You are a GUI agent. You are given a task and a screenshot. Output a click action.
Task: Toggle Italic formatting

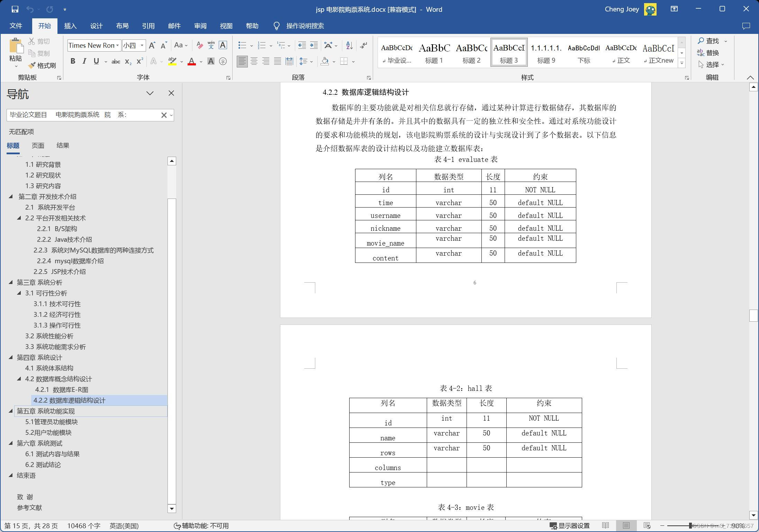[x=84, y=61]
